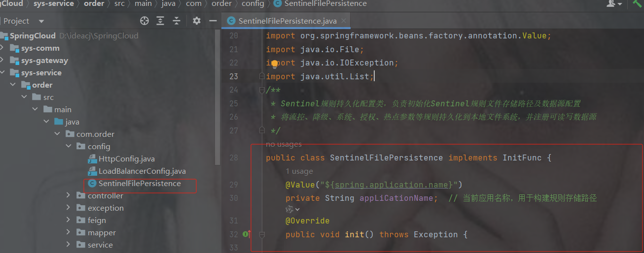This screenshot has width=644, height=253.
Task: Open HttpConfig.java in project tree
Action: (x=127, y=159)
